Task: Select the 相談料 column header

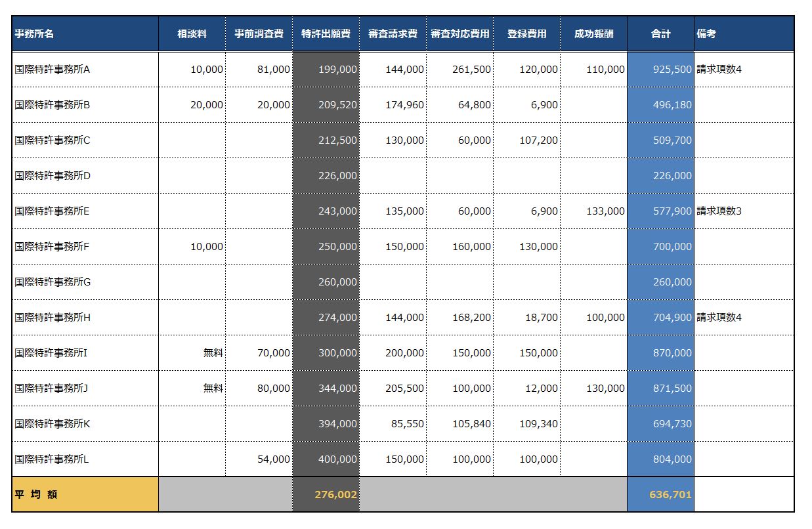Action: [192, 34]
